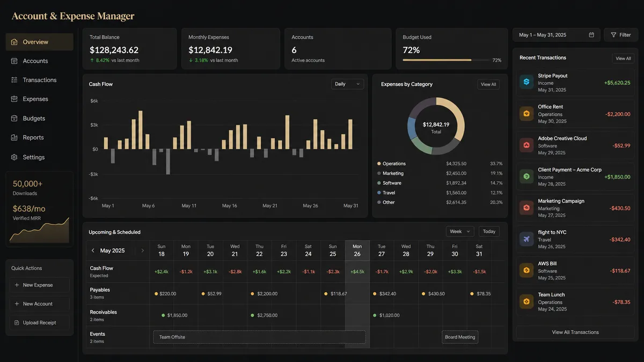Screen dimensions: 644x362
Task: Click the Active accounts count 6
Action: [294, 50]
